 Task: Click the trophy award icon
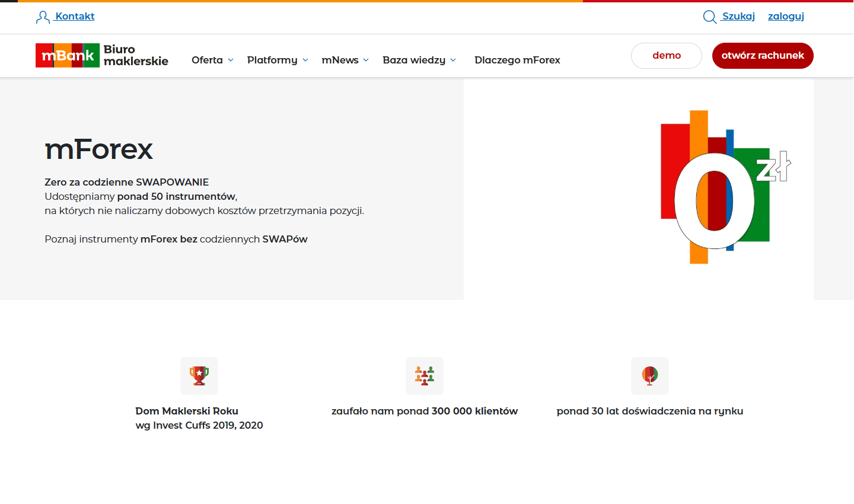click(x=199, y=376)
